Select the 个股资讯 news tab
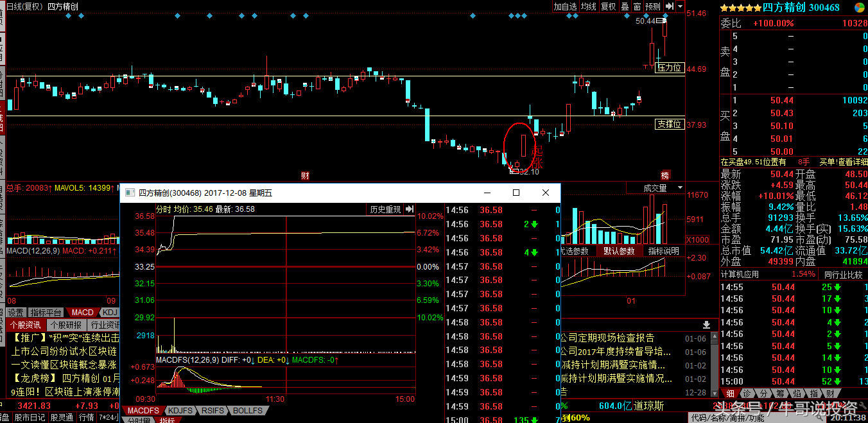 [26, 325]
